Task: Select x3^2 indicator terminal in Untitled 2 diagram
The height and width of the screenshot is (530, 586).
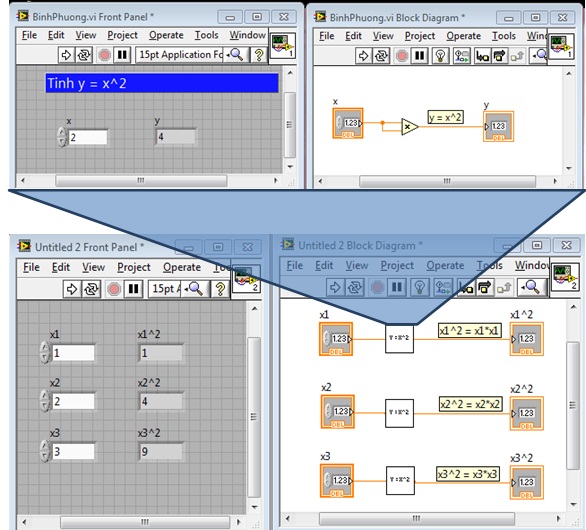Action: click(x=527, y=482)
